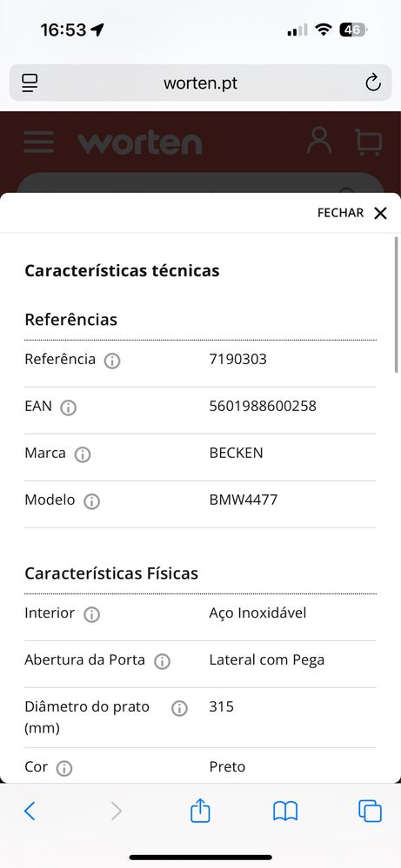This screenshot has width=401, height=868.
Task: Close the panel with FECHAR
Action: coord(352,213)
